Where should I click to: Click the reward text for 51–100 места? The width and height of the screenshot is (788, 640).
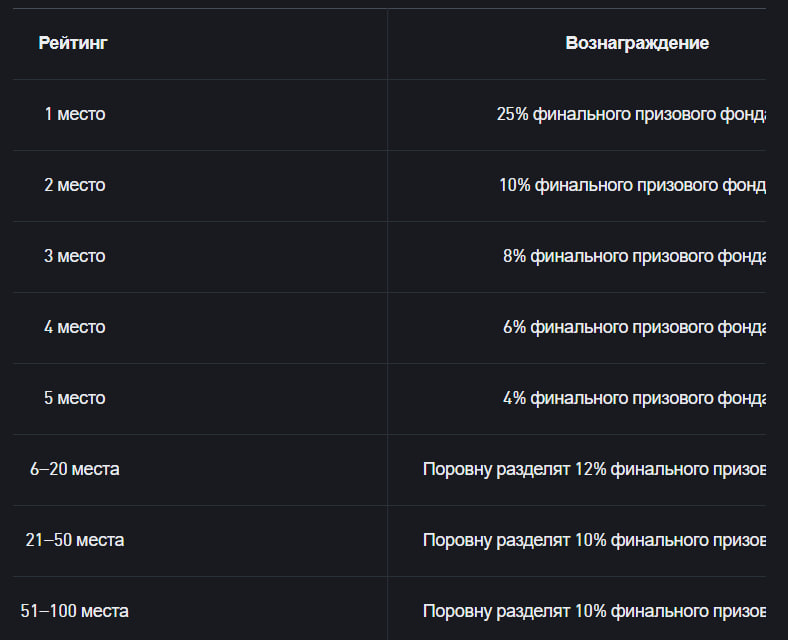coord(595,611)
